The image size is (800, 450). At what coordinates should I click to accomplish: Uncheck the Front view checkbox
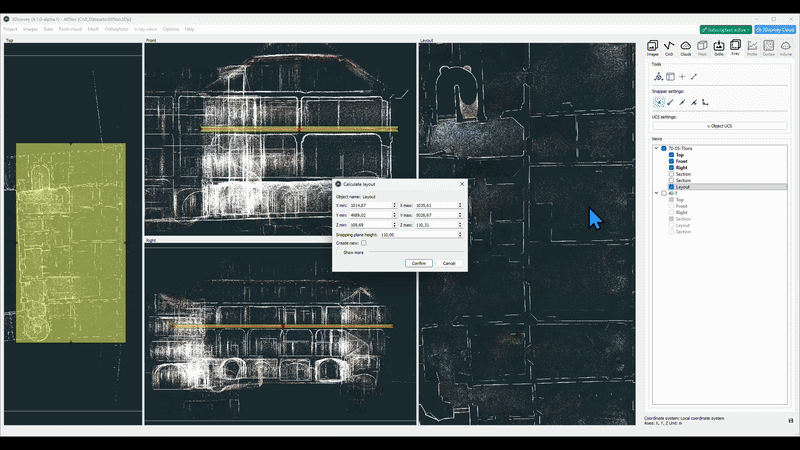coord(671,161)
